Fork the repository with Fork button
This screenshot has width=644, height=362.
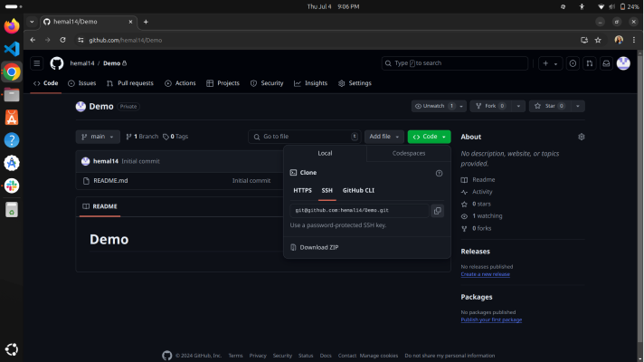491,106
